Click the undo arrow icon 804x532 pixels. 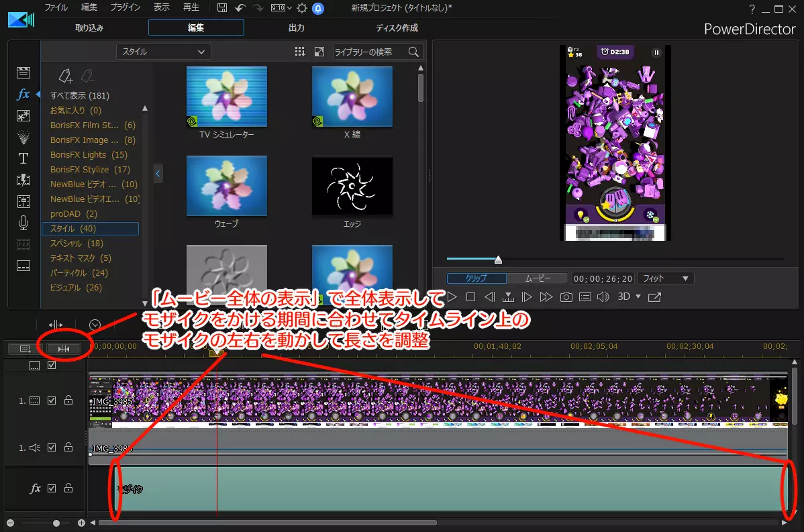(x=240, y=8)
